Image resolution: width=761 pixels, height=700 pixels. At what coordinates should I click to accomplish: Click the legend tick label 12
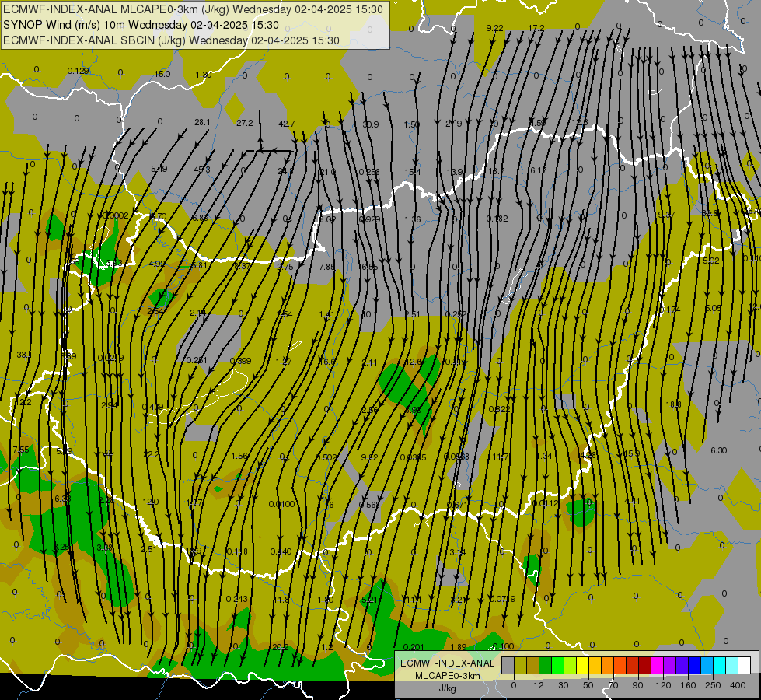point(538,685)
